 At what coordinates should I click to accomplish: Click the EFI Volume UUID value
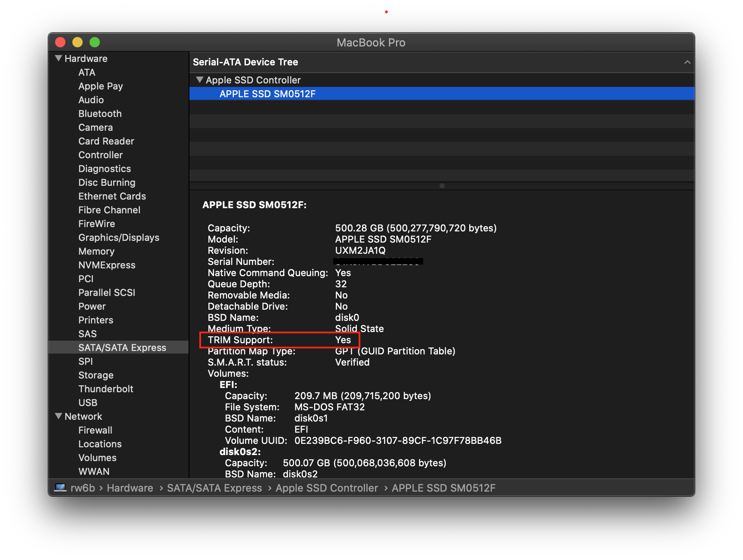click(398, 440)
